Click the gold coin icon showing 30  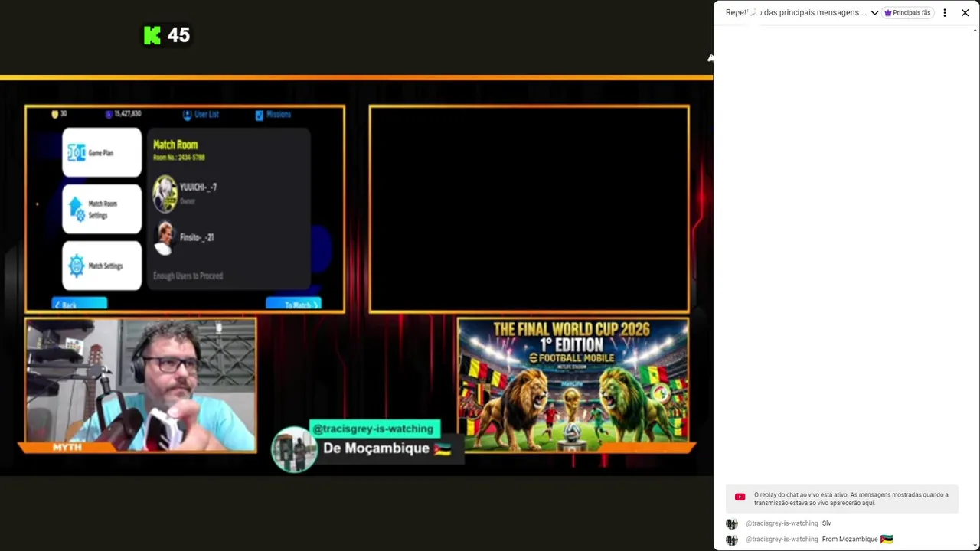(x=54, y=114)
